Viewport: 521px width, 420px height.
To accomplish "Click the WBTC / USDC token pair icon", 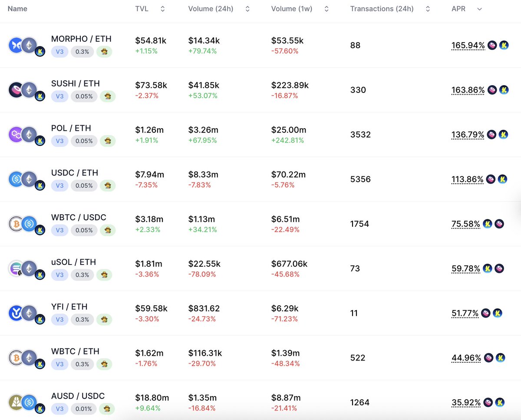I will 27,225.
